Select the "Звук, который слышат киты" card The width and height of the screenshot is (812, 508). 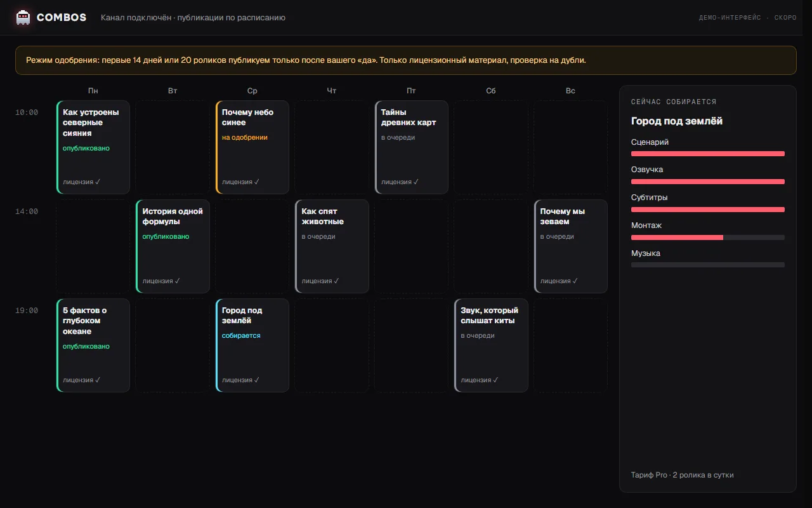(491, 345)
